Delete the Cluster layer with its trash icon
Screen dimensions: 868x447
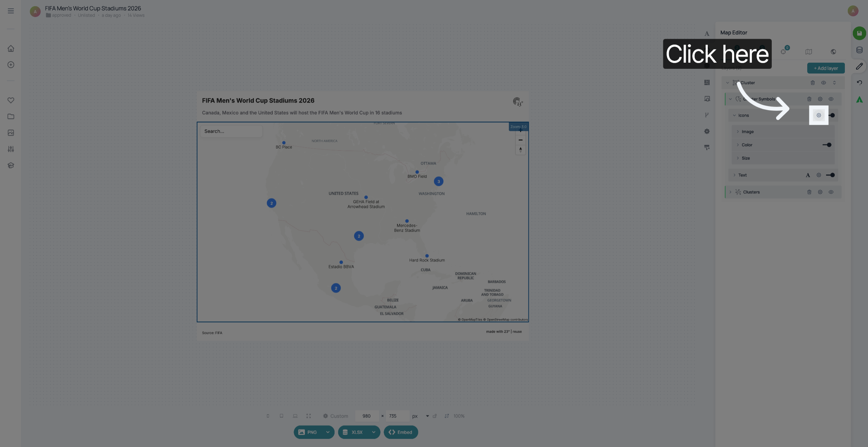tap(813, 83)
